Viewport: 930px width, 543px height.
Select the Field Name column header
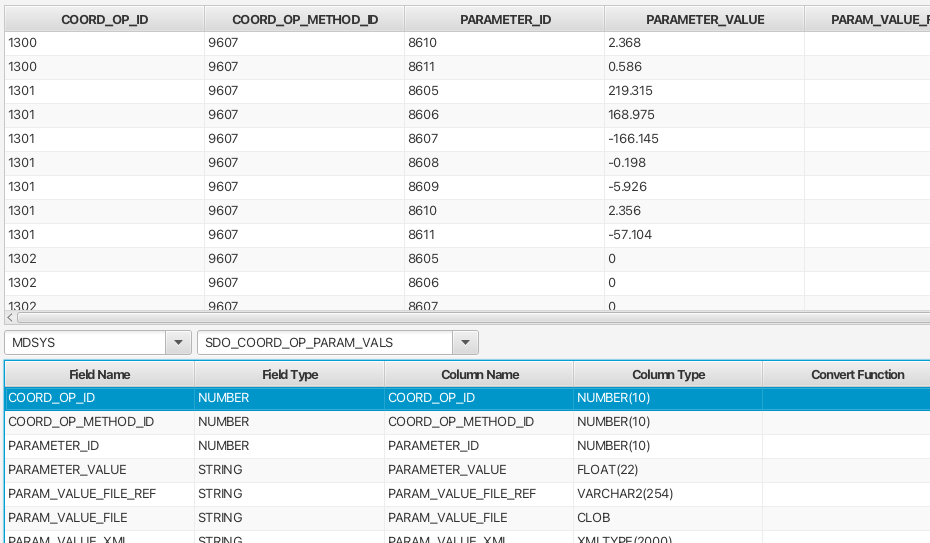point(99,375)
